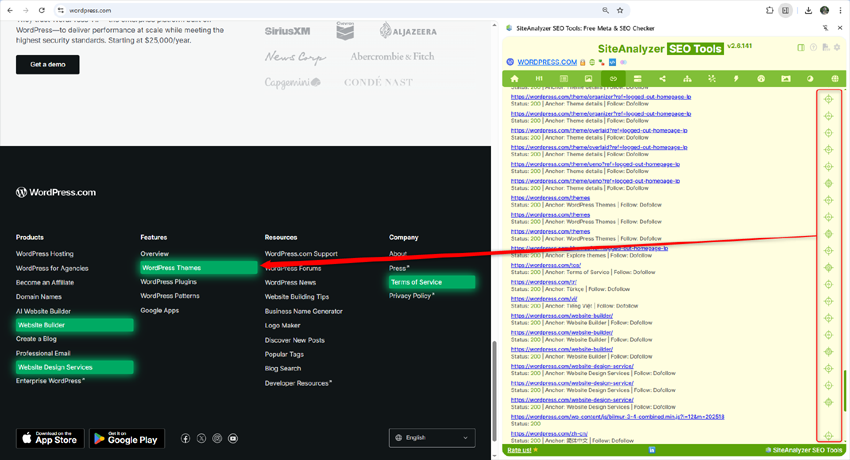The height and width of the screenshot is (460, 850).
Task: Open the wordpress.com/vi/ link in the list
Action: [544, 299]
